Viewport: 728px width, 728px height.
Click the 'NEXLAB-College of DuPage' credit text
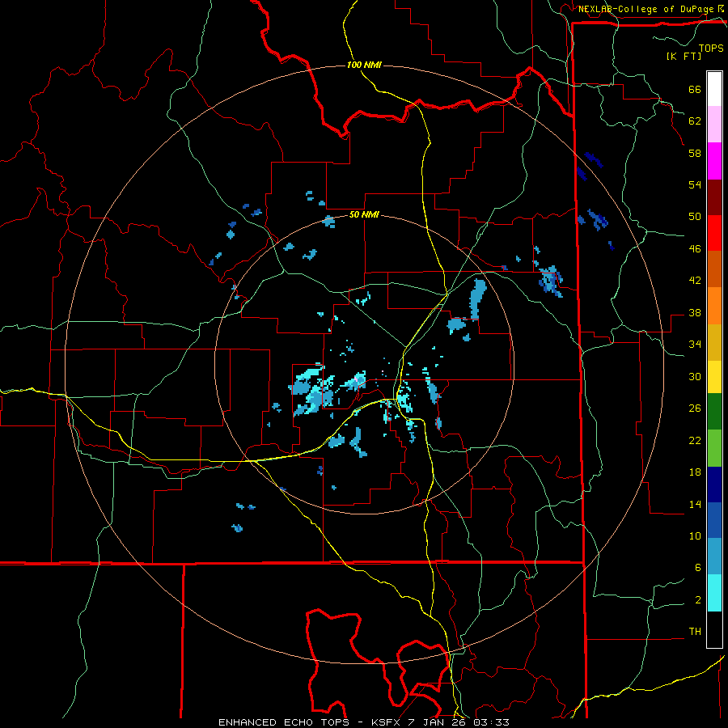[x=645, y=9]
